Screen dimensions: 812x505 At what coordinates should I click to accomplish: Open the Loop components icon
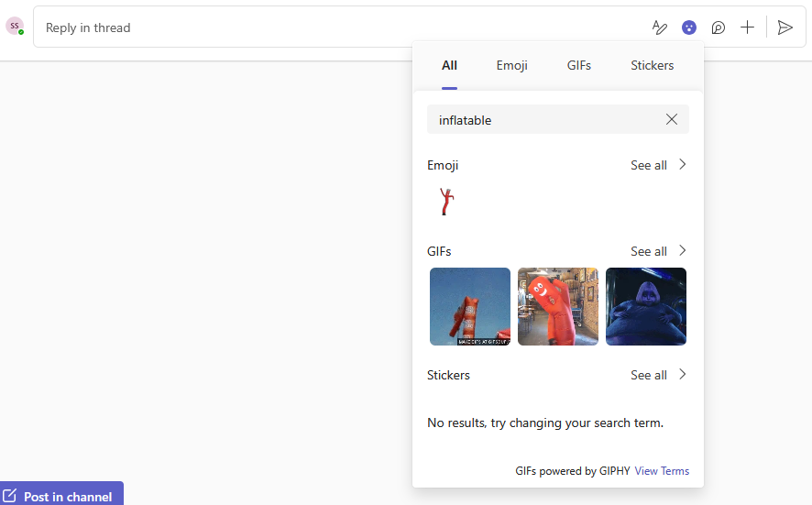tap(719, 27)
